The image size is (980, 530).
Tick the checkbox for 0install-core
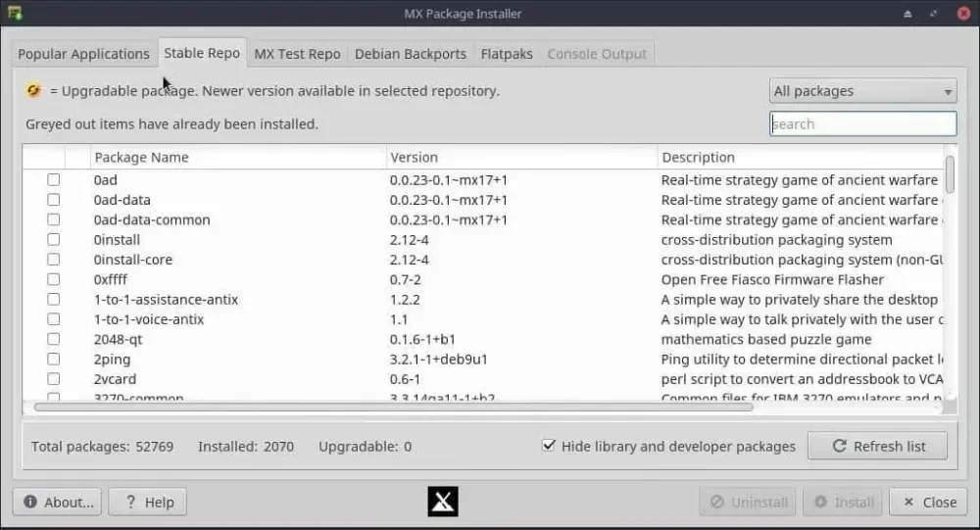(x=54, y=260)
